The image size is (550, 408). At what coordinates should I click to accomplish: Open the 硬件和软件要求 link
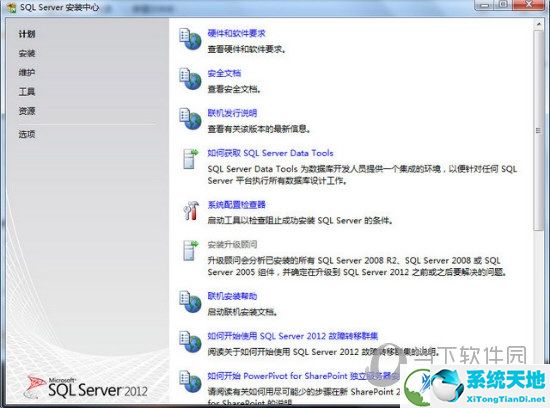236,33
